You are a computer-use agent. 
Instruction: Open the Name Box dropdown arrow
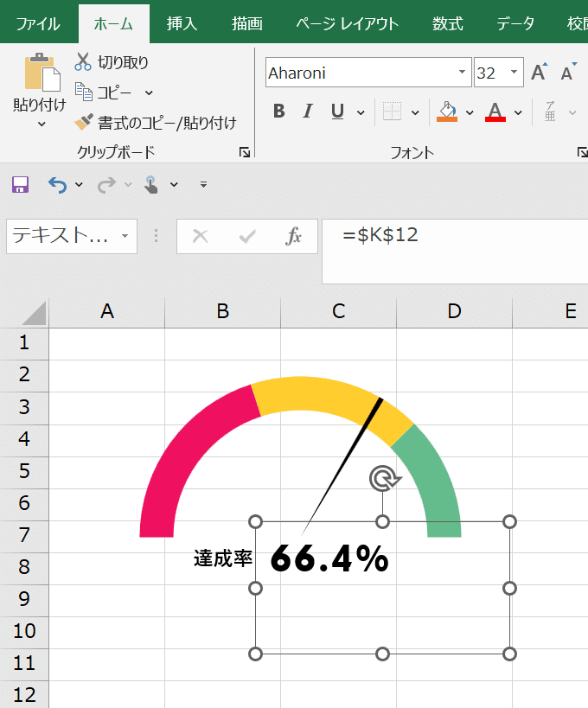pos(125,236)
